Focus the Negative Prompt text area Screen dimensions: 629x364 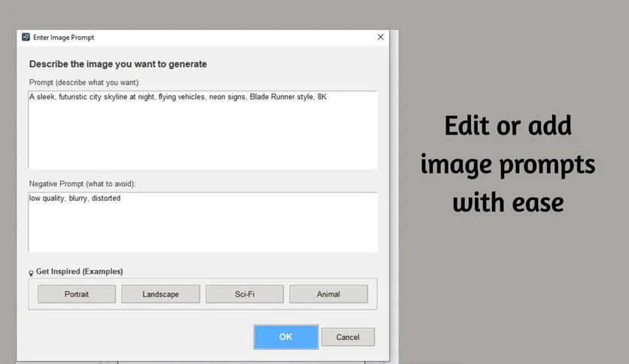202,222
